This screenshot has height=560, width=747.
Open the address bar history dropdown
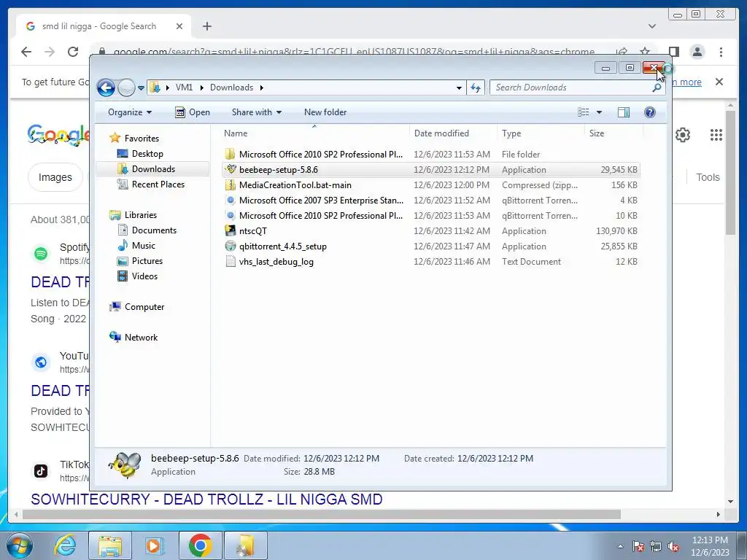coord(459,87)
